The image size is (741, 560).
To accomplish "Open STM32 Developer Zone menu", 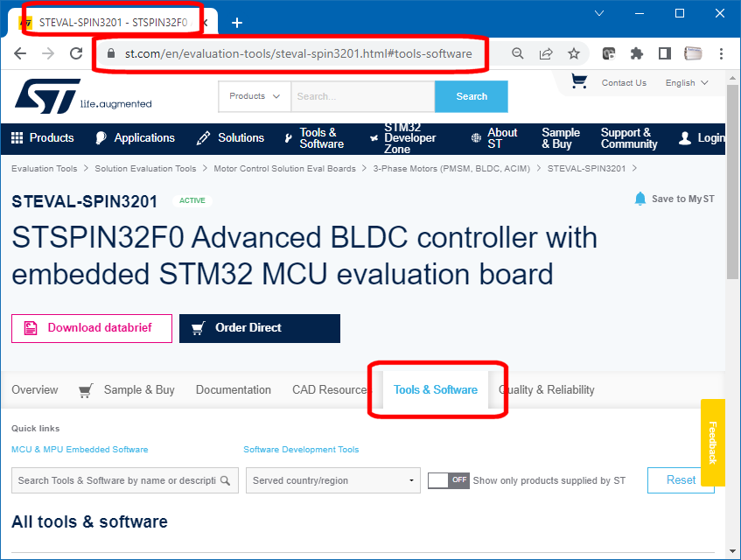I will click(403, 138).
